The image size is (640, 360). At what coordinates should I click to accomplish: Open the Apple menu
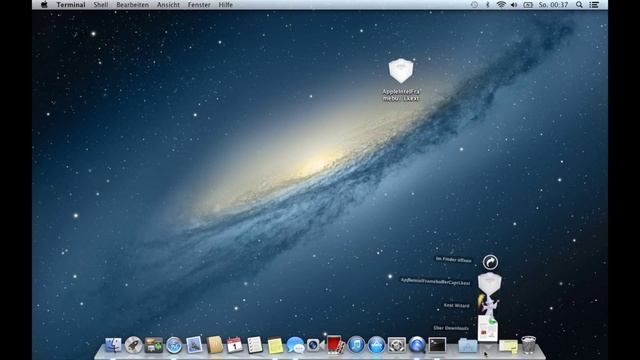(x=44, y=5)
